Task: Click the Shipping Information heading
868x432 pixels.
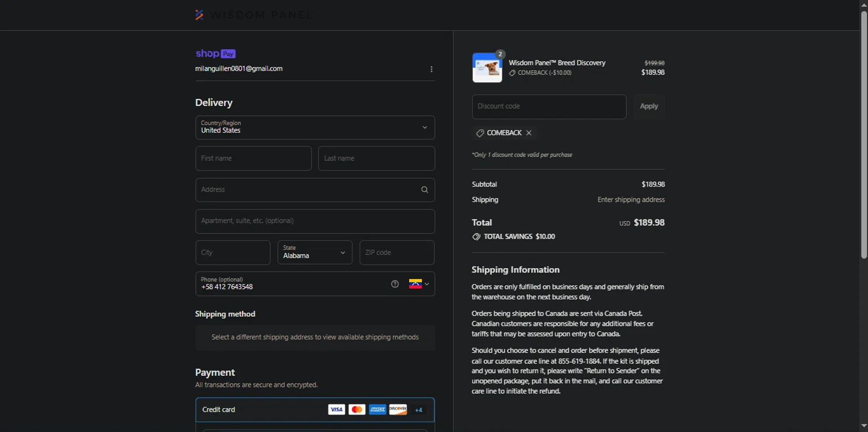Action: coord(516,270)
